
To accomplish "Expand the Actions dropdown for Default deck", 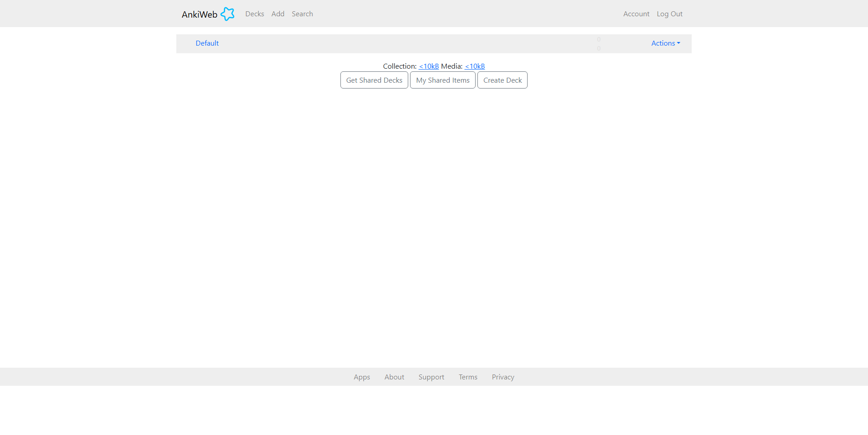I will coord(665,43).
